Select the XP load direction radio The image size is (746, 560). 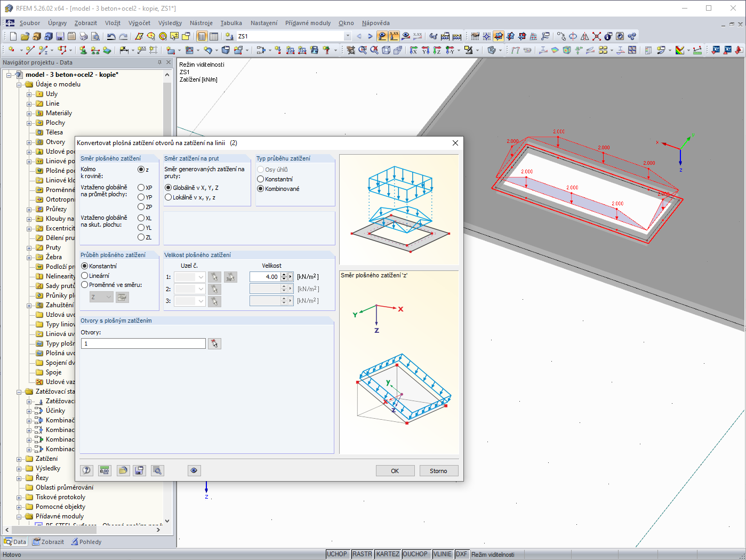point(141,188)
